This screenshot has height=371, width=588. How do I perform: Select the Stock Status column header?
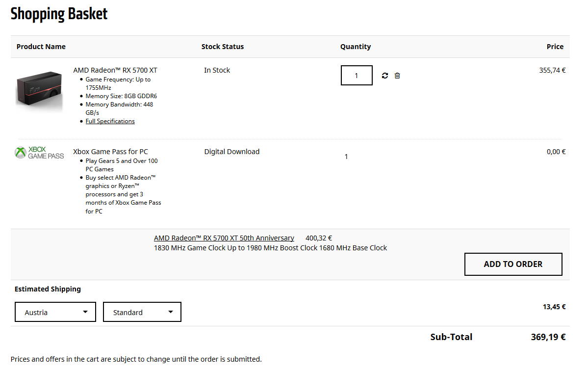pyautogui.click(x=223, y=47)
